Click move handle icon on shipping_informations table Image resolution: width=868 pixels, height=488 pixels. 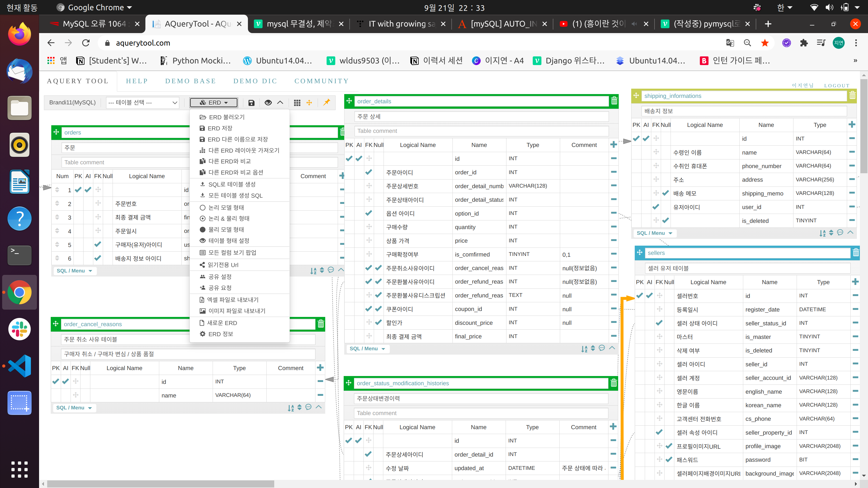tap(636, 96)
